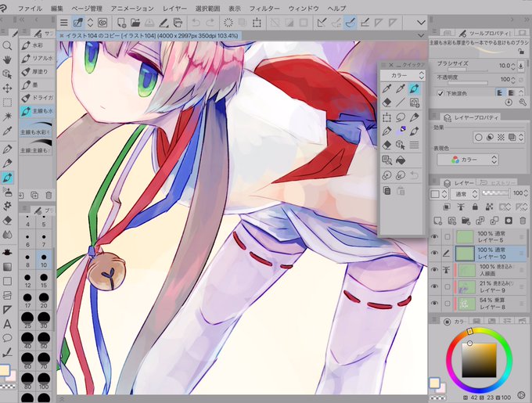Open the 通常 blending mode dropdown
The image size is (532, 403).
465,194
